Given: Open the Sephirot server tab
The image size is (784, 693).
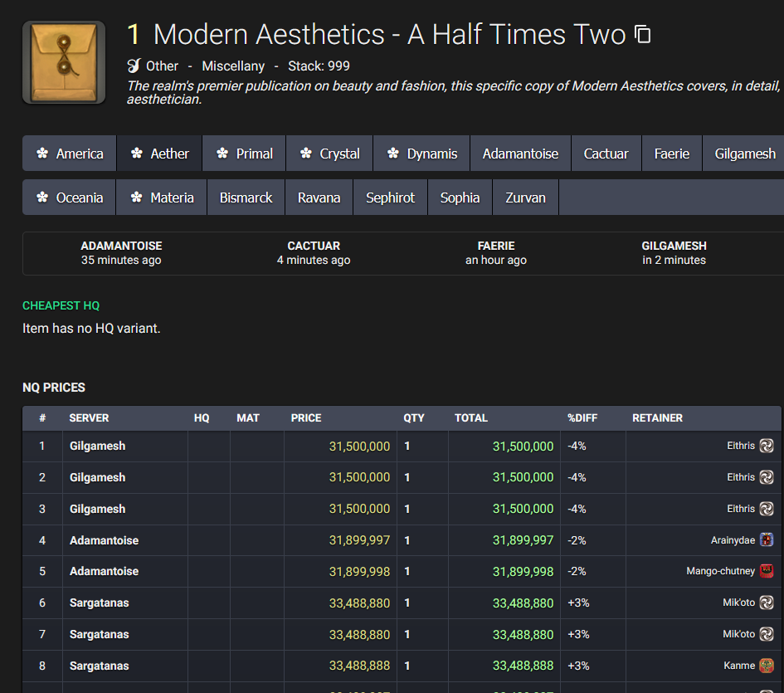Looking at the screenshot, I should [390, 198].
